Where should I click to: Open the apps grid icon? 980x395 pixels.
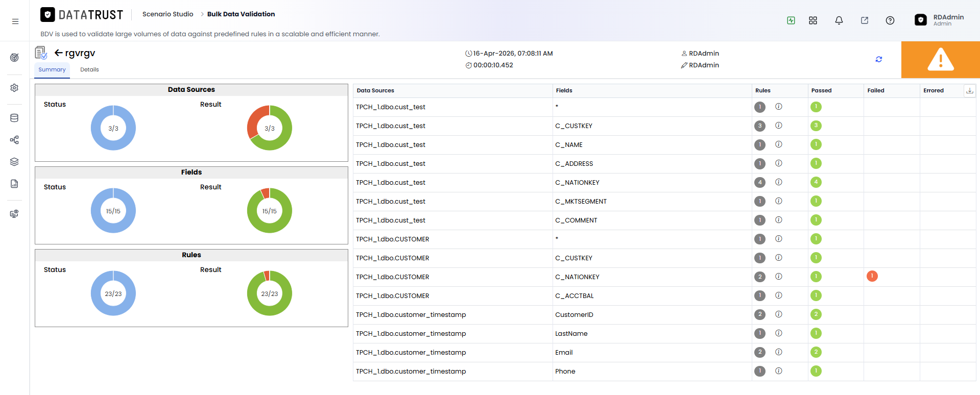tap(813, 20)
